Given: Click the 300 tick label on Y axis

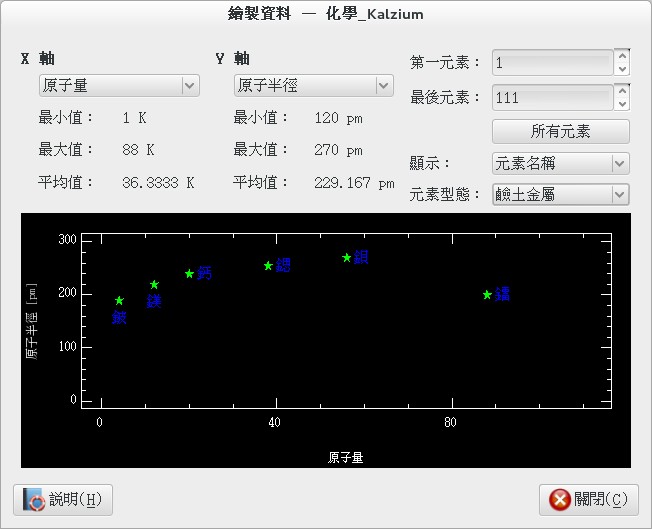Looking at the screenshot, I should (67, 240).
